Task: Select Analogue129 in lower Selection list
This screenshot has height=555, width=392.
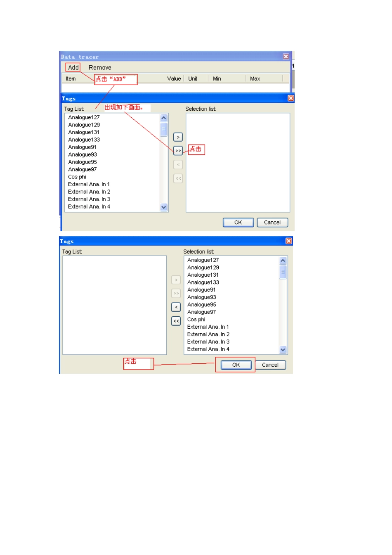Action: click(x=203, y=268)
